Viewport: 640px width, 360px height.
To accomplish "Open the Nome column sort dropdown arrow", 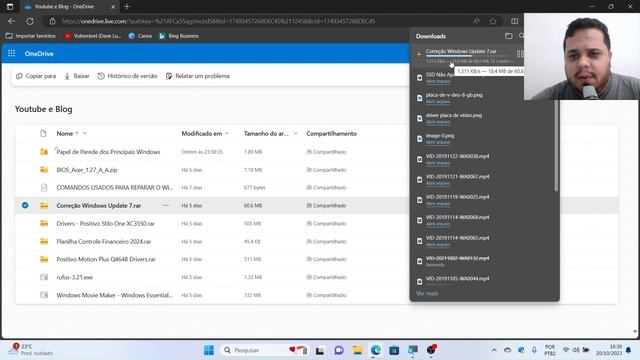I will (84, 133).
